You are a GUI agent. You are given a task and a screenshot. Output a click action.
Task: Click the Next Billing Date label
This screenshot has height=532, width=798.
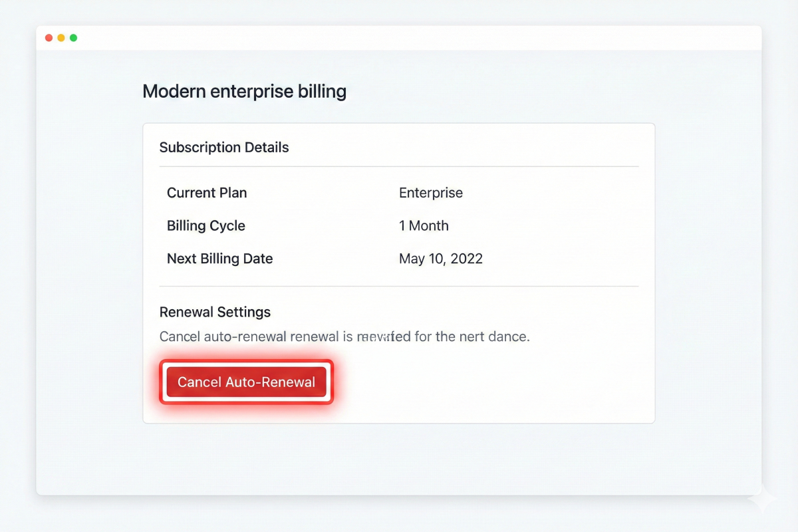219,259
